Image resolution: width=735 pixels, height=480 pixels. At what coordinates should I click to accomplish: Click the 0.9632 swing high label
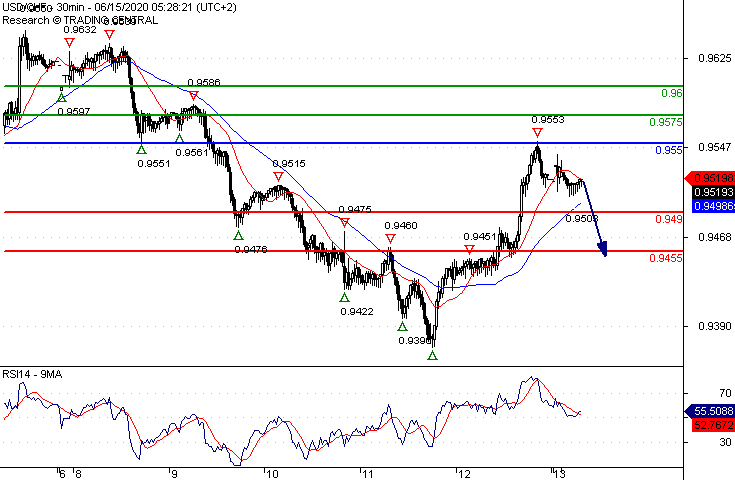[x=80, y=30]
